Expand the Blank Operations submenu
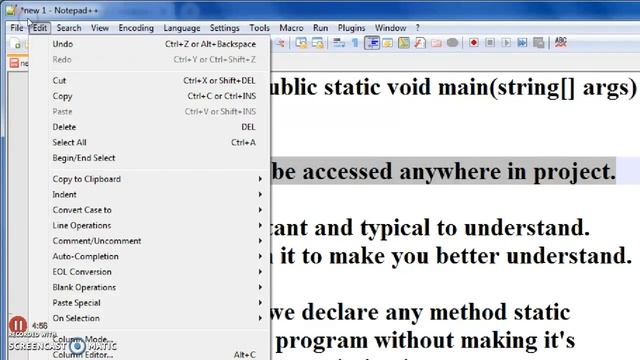The image size is (640, 360). (x=149, y=288)
